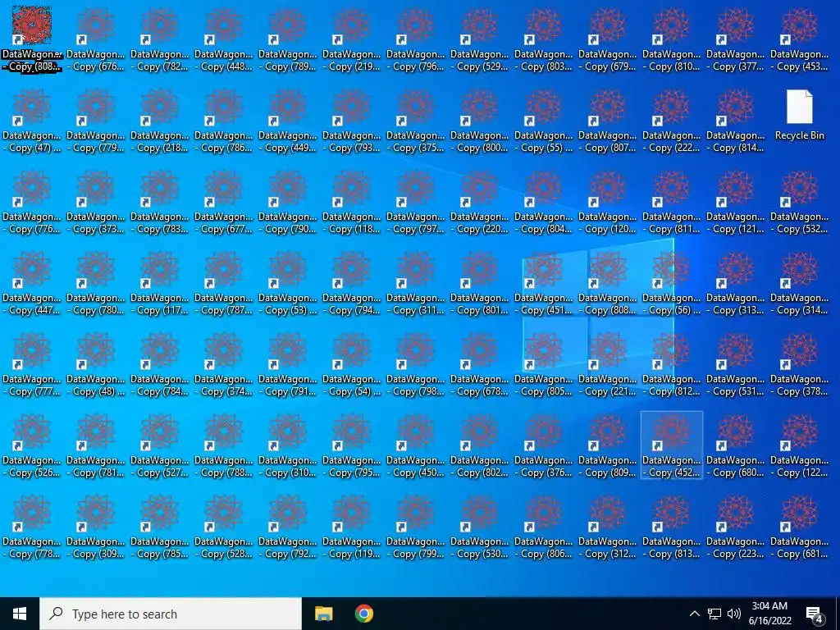Select the DataWagon shortcut Copy (786
This screenshot has height=630, width=840.
223,121
